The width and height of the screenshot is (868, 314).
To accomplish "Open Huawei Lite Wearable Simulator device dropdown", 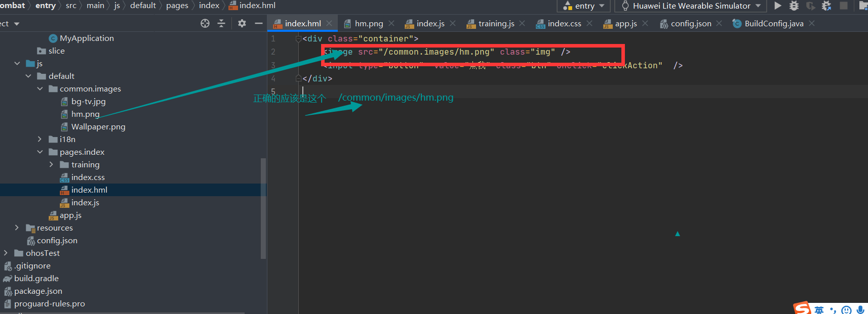I will point(691,6).
